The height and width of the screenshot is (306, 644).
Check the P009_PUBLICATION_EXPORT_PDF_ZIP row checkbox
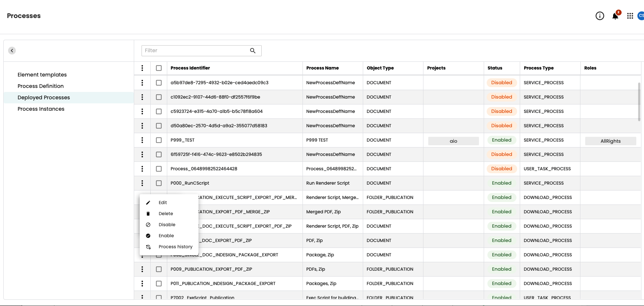pos(159,269)
